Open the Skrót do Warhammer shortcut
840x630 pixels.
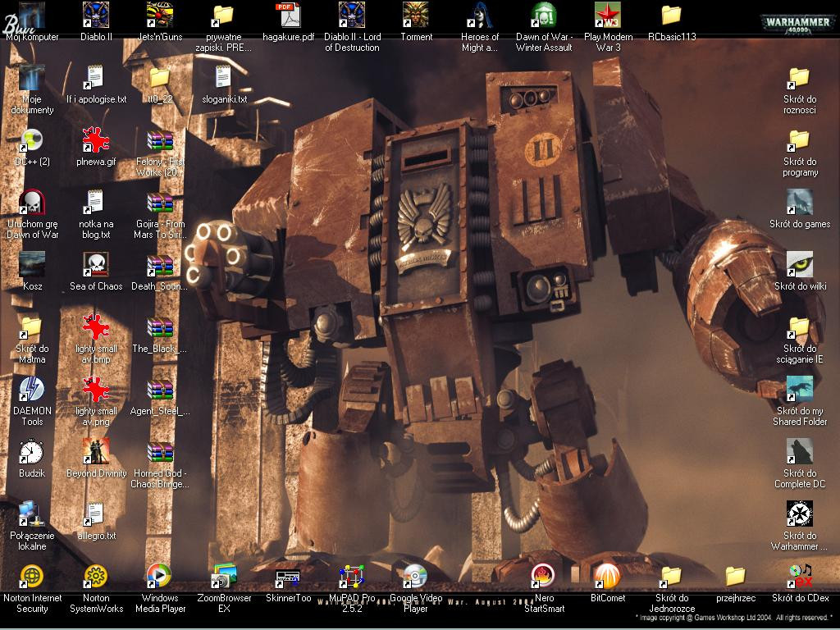point(800,514)
